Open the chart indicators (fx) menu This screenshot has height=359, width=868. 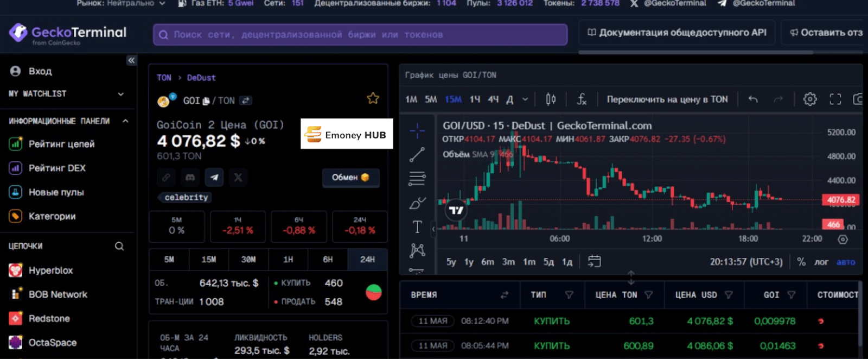point(582,99)
